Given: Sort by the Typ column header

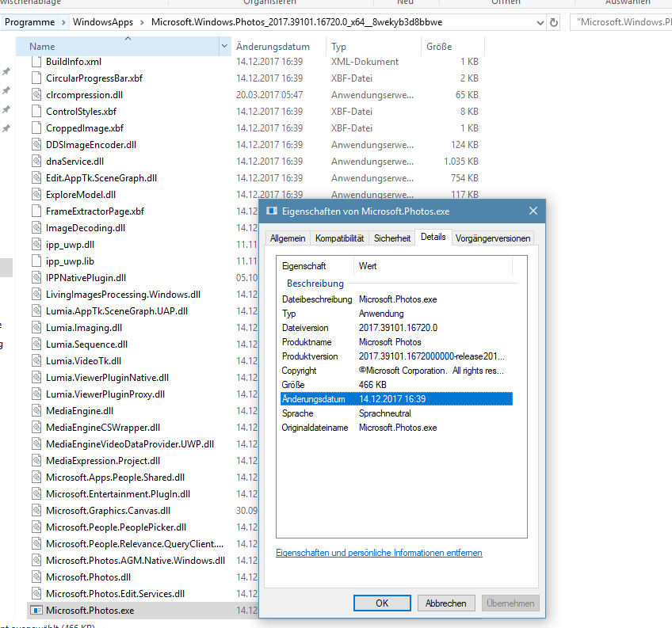Looking at the screenshot, I should (374, 46).
